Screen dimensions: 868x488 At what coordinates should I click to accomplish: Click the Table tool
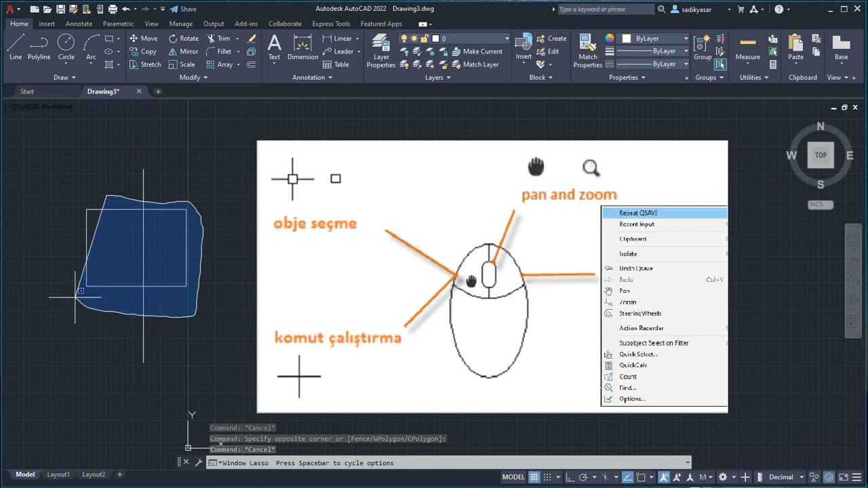[336, 64]
